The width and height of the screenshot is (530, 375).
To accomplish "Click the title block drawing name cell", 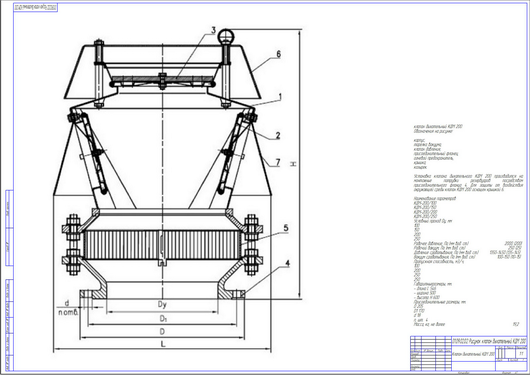I will pos(473,354).
